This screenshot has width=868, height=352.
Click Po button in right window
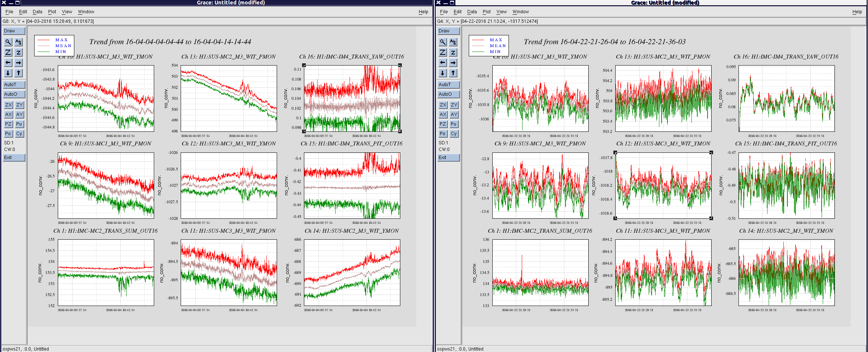pos(443,134)
